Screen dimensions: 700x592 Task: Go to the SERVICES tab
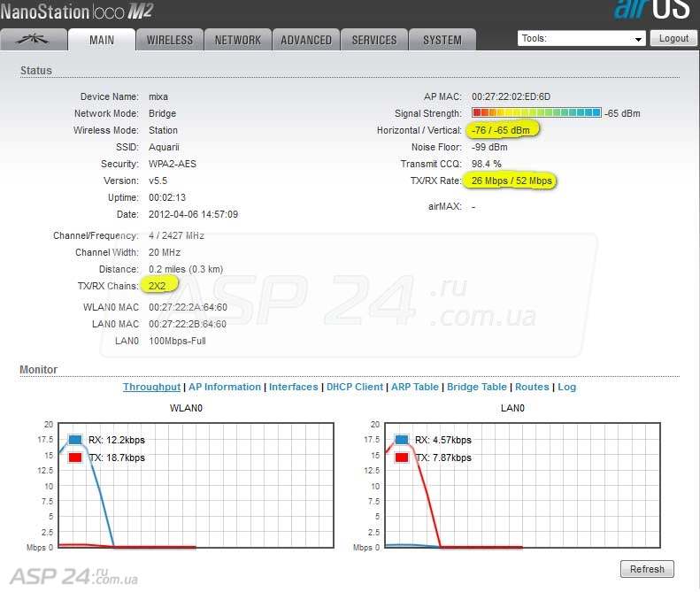(x=373, y=40)
